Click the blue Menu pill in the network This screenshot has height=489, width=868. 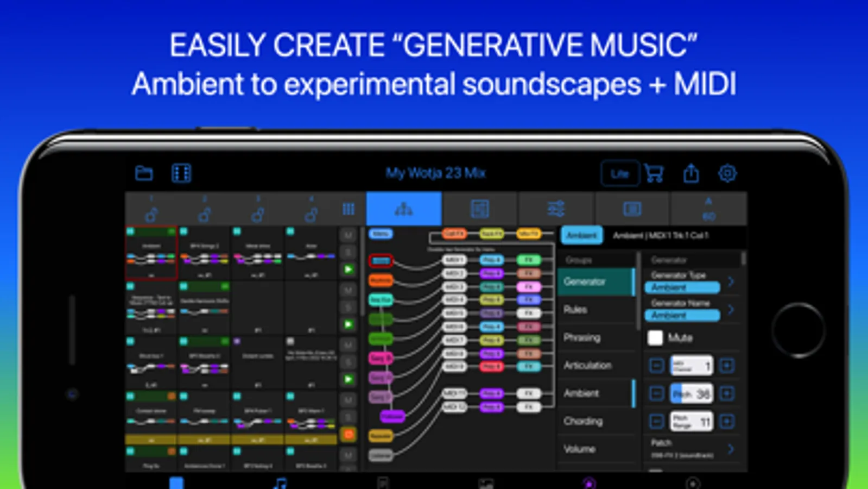click(381, 234)
